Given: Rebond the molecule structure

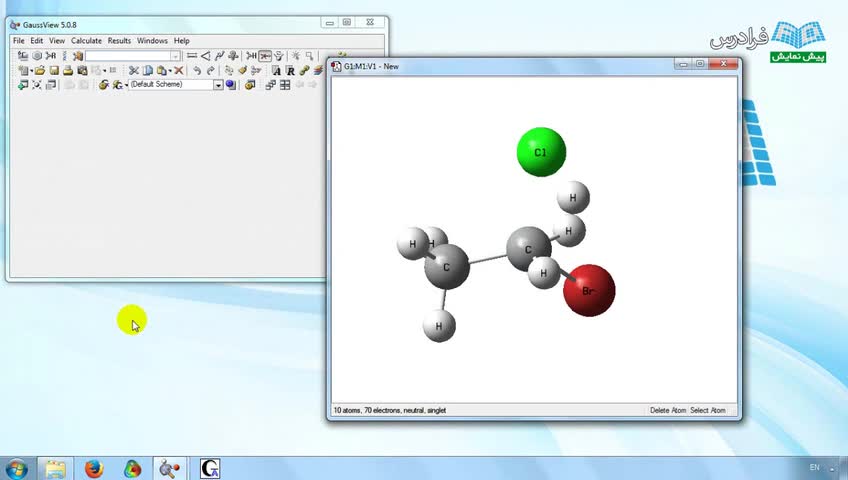Looking at the screenshot, I should click(x=229, y=70).
